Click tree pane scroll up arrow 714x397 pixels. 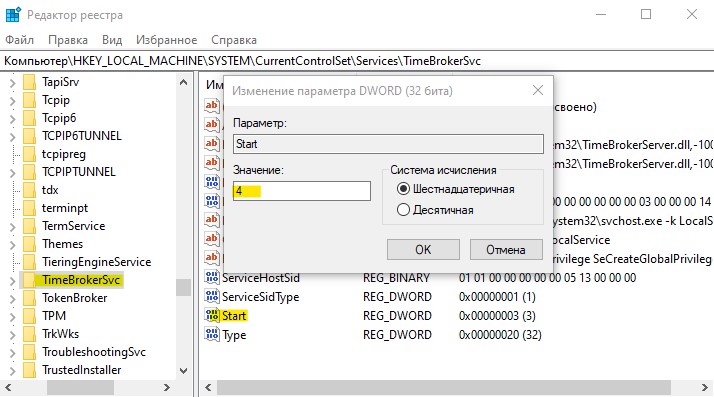(184, 82)
